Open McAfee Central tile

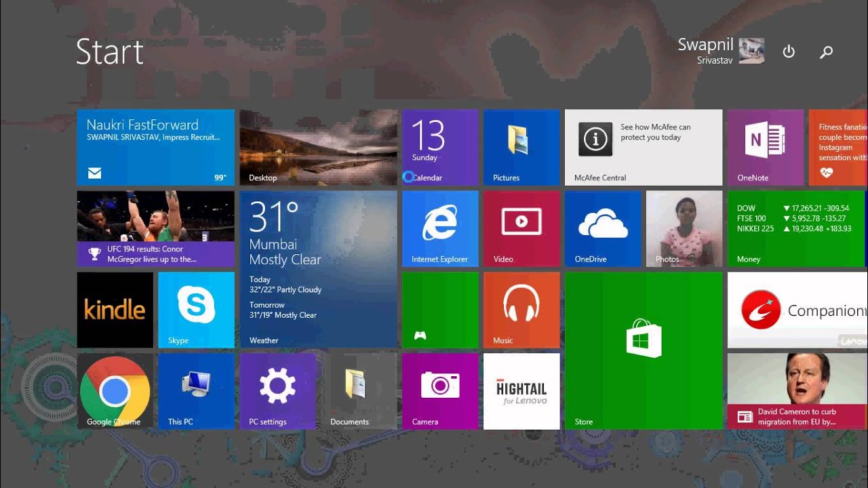point(644,147)
